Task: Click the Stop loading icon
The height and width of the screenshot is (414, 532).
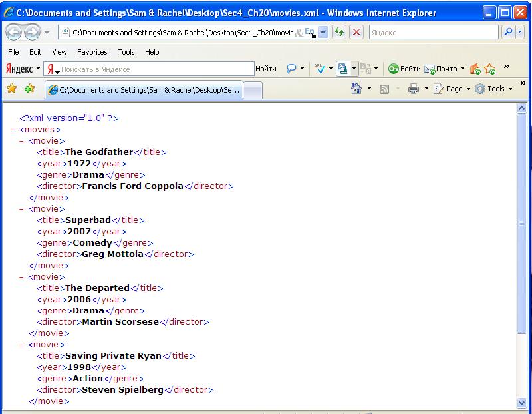Action: [356, 31]
